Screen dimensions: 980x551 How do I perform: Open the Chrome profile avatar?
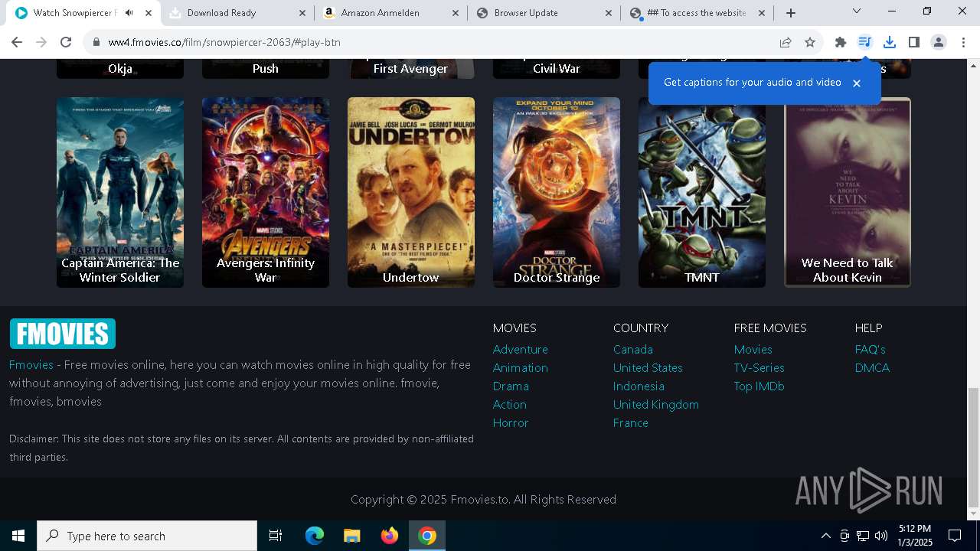tap(939, 42)
